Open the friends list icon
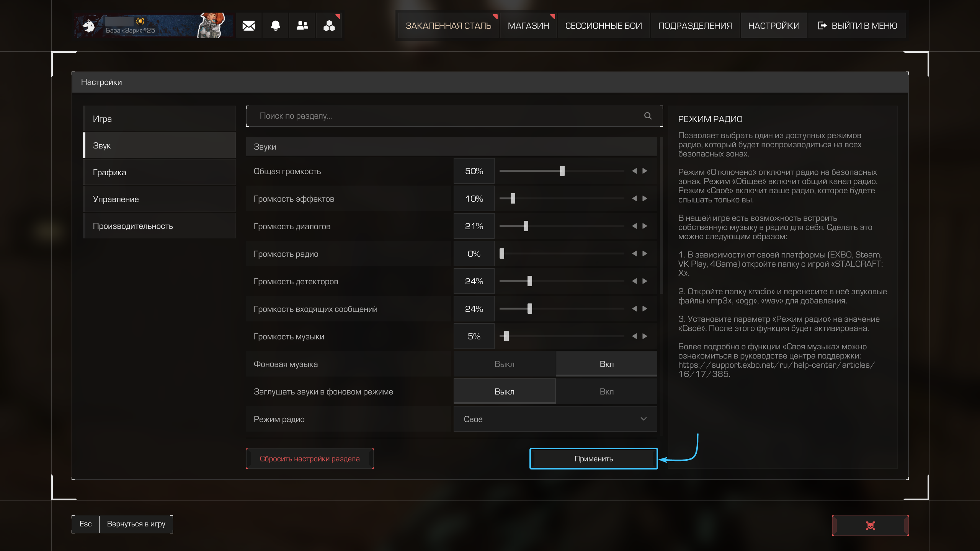This screenshot has height=551, width=980. point(302,26)
